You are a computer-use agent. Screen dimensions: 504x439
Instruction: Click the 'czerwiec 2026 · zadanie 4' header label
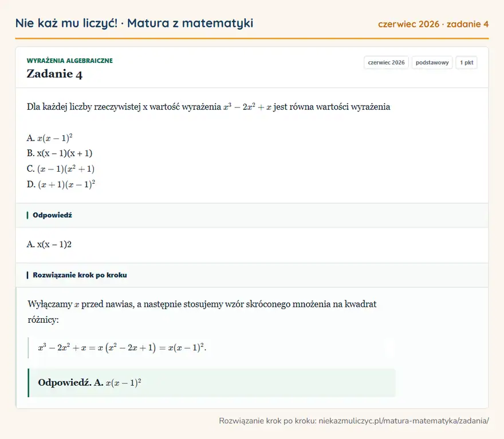[433, 24]
